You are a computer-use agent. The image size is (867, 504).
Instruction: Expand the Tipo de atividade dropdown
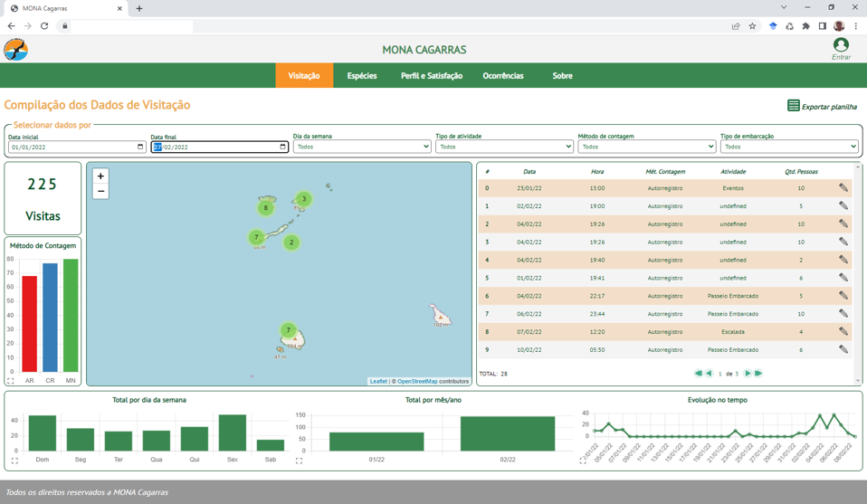[503, 147]
